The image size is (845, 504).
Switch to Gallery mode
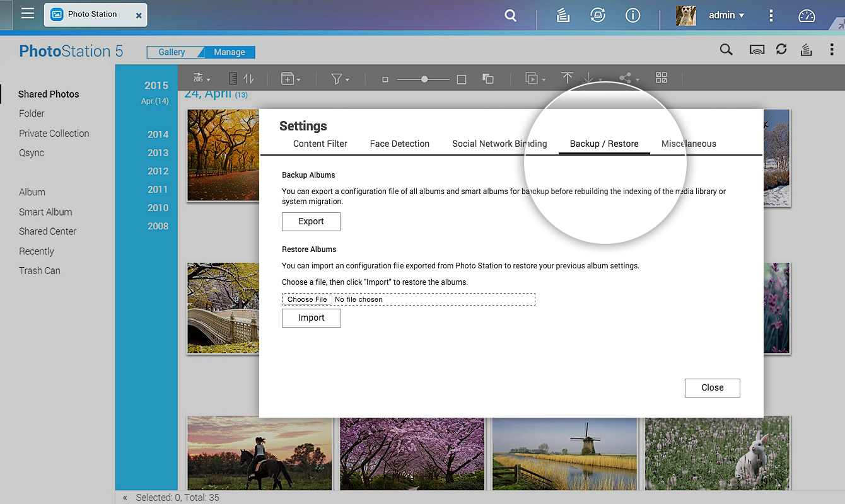click(172, 52)
